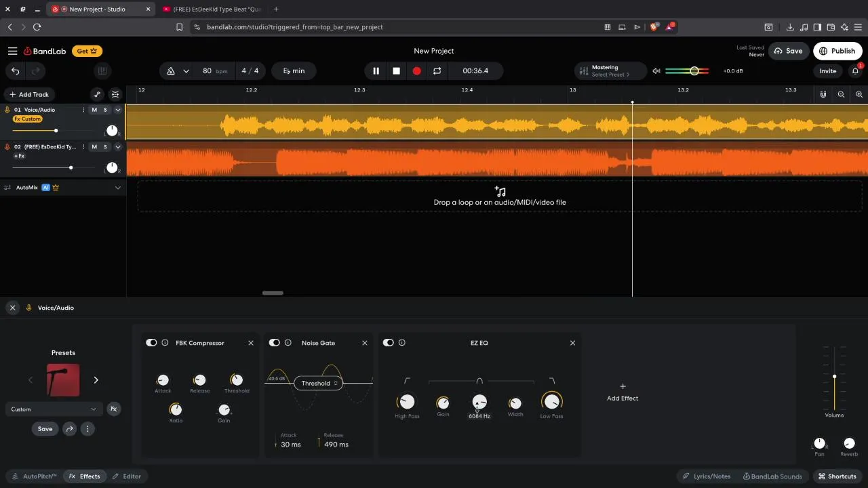Remove the Noise Gate effect
This screenshot has height=488, width=868.
point(365,343)
